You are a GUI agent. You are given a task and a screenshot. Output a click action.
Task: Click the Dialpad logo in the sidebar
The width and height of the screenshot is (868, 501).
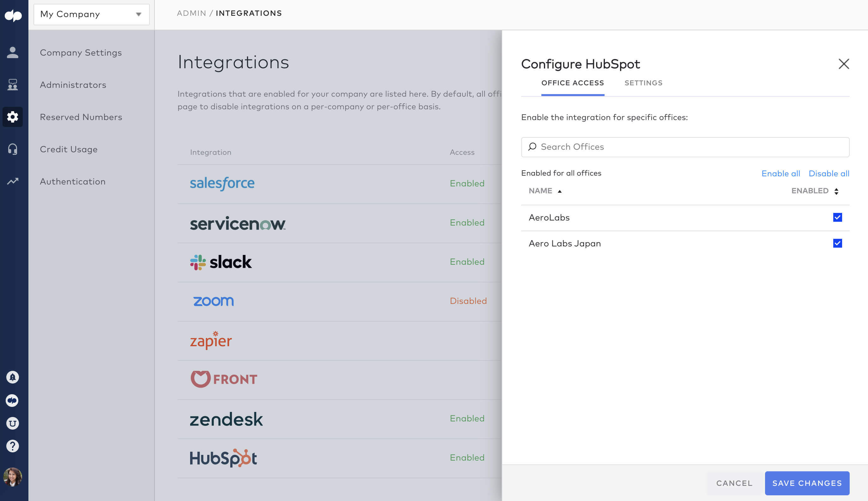click(13, 15)
